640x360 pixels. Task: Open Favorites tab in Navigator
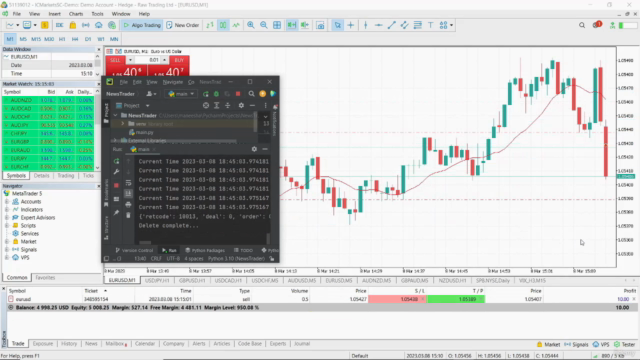(x=45, y=278)
